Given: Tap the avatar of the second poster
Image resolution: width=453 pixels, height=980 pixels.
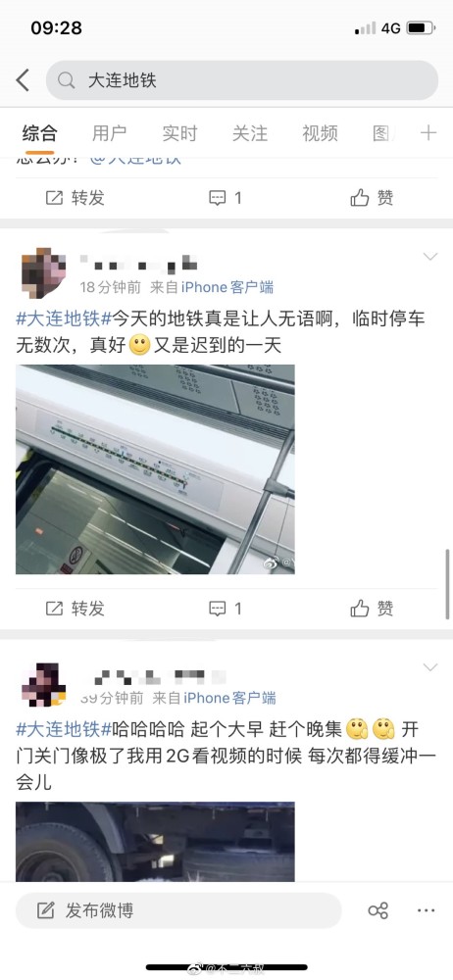Looking at the screenshot, I should point(44,685).
